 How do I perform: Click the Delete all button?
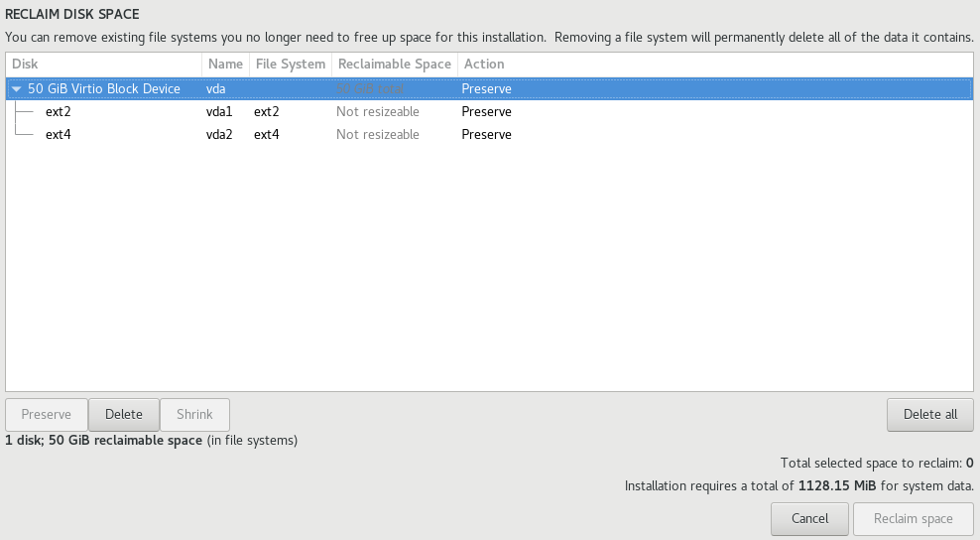click(929, 415)
